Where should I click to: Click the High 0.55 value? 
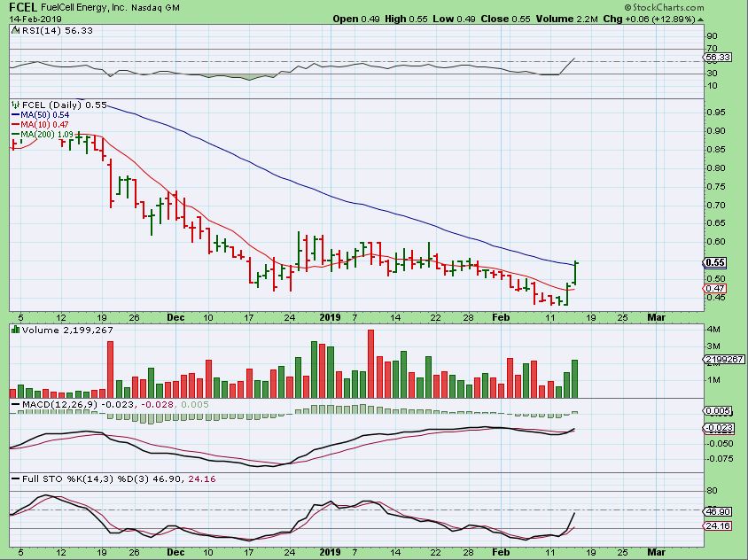tap(406, 19)
